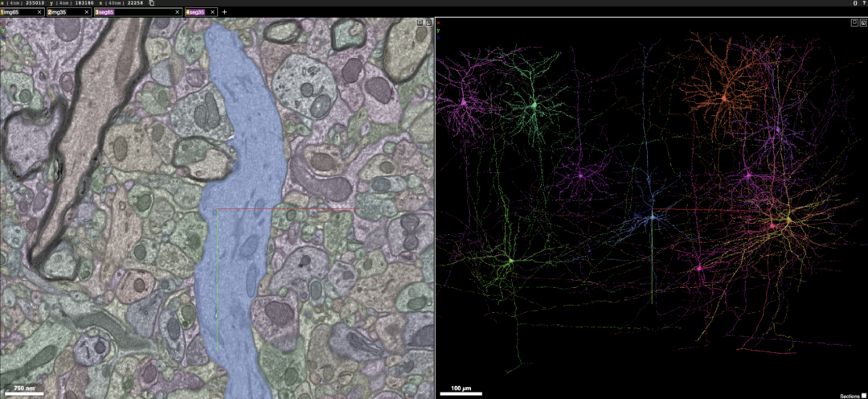This screenshot has height=399, width=868.
Task: Toggle the Sections checkbox
Action: [x=863, y=396]
